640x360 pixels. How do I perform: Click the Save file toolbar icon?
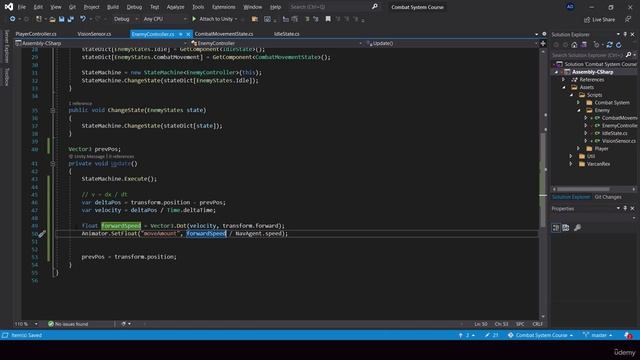tap(62, 19)
